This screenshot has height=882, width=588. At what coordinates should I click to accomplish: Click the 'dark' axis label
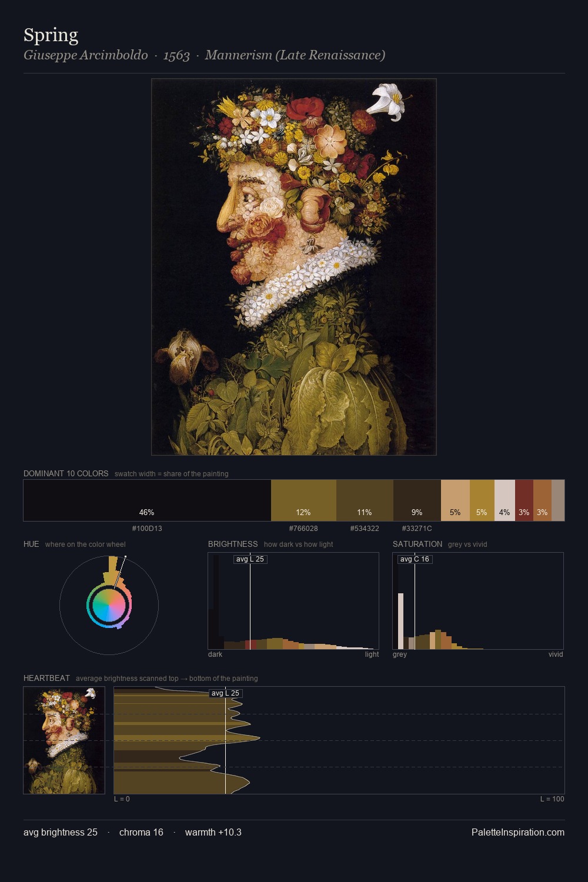point(215,654)
